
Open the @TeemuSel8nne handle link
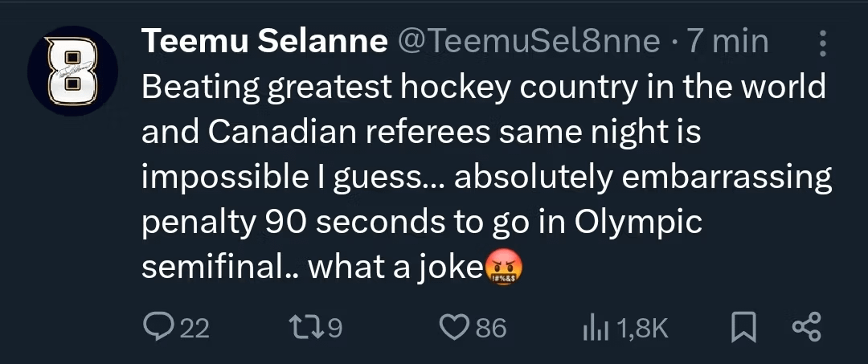pos(529,42)
